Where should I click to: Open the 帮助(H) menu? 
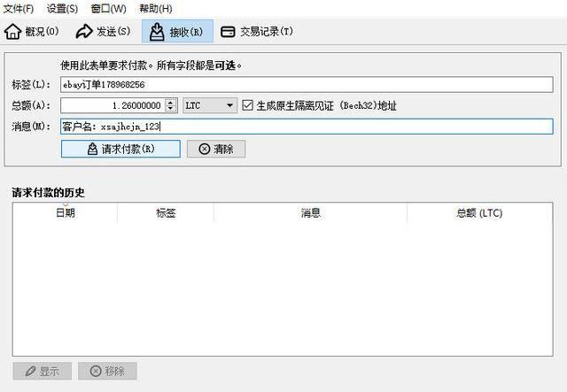pos(156,8)
